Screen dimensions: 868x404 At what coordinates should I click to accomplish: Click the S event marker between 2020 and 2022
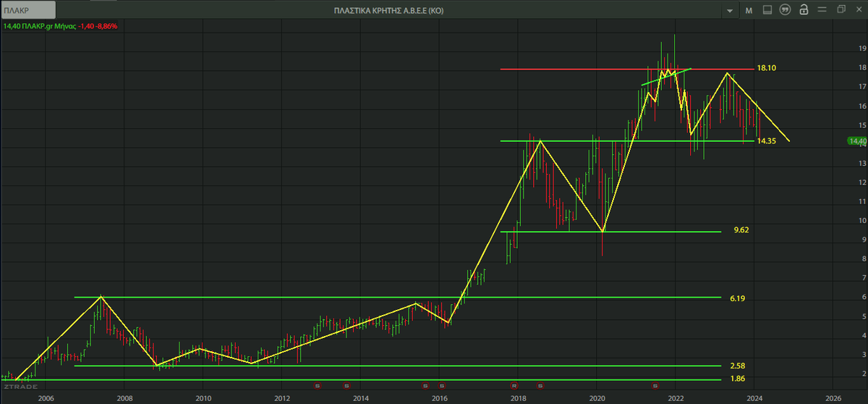[x=656, y=384]
